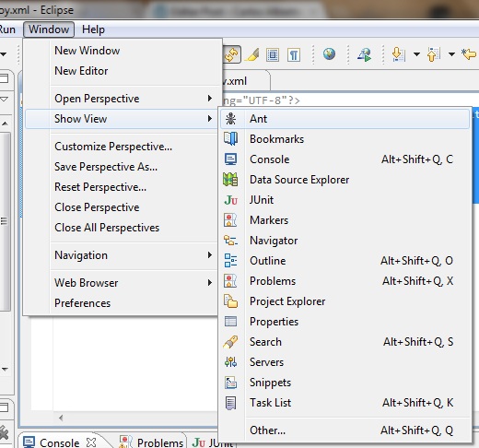Screen dimensions: 479x448
Task: Click the Ant spider icon
Action: click(x=230, y=119)
